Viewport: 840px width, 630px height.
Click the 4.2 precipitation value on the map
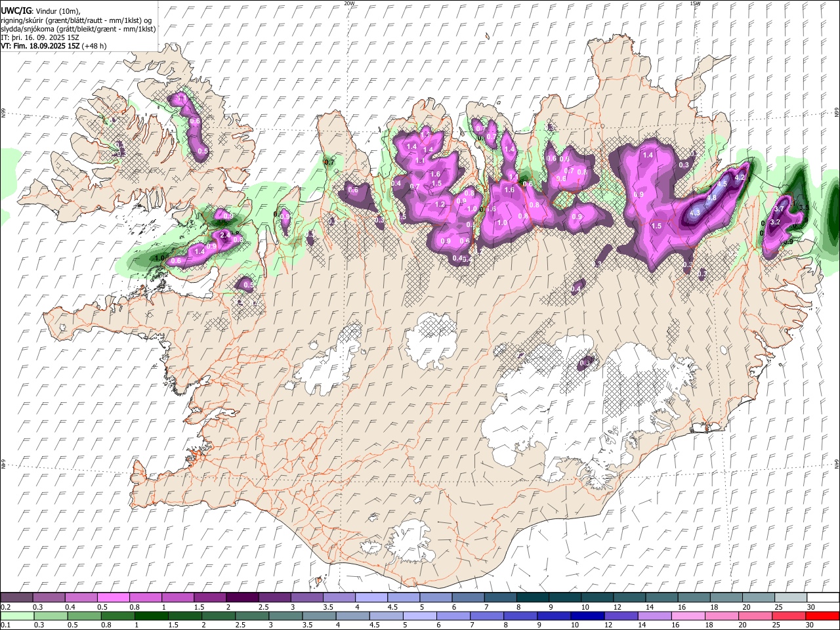740,177
